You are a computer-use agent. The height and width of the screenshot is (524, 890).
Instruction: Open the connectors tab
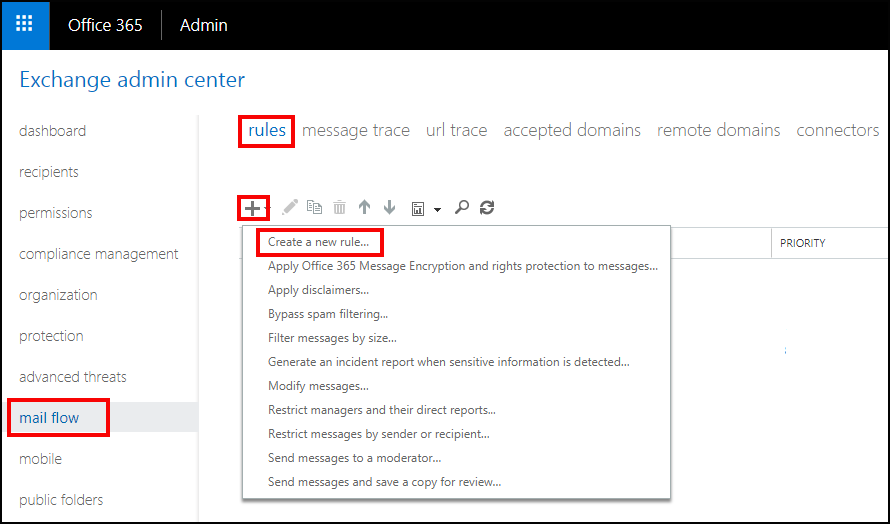coord(837,130)
